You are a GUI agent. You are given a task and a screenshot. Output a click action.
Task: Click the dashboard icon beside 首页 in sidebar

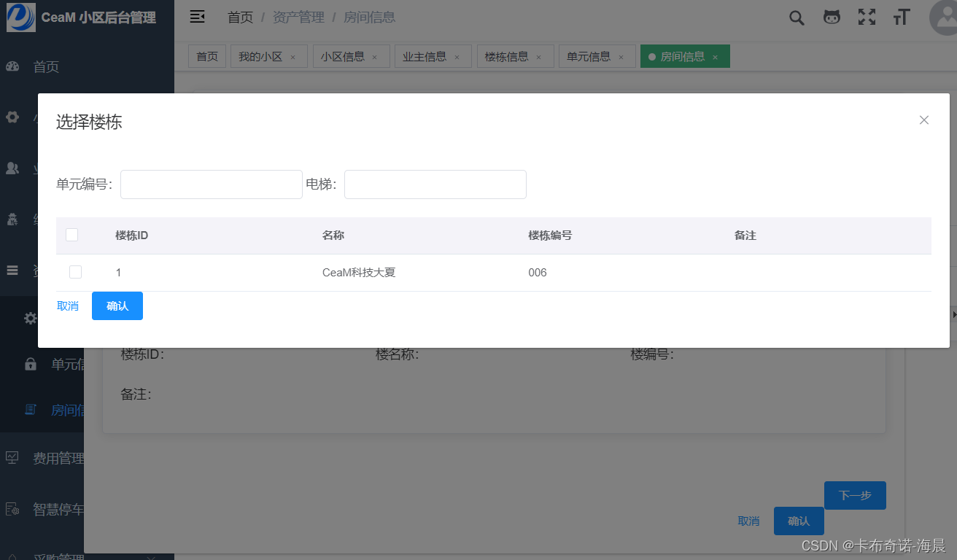[x=12, y=67]
